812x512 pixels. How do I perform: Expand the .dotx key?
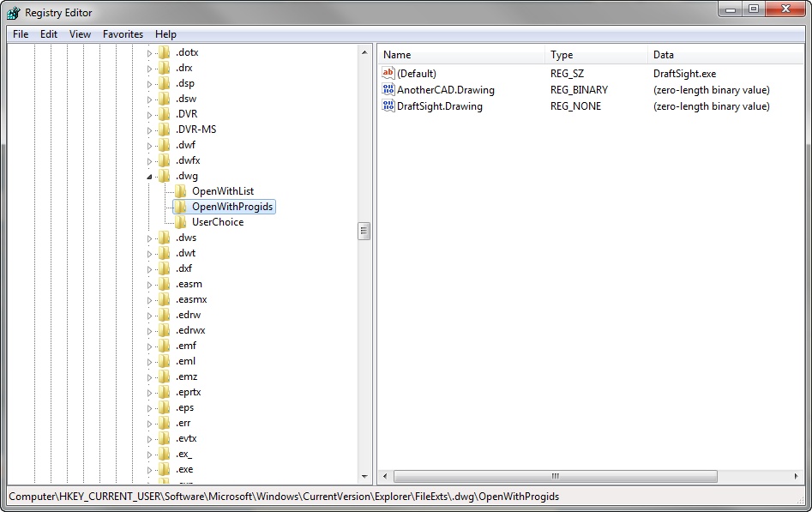tap(149, 53)
